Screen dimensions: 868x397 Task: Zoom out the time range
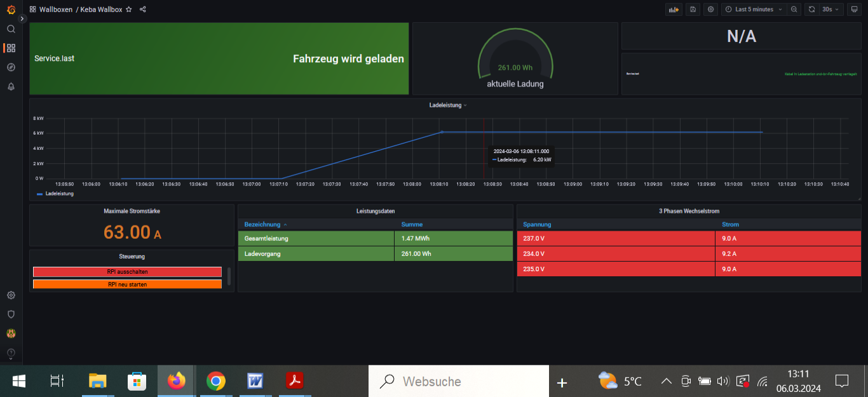point(794,10)
